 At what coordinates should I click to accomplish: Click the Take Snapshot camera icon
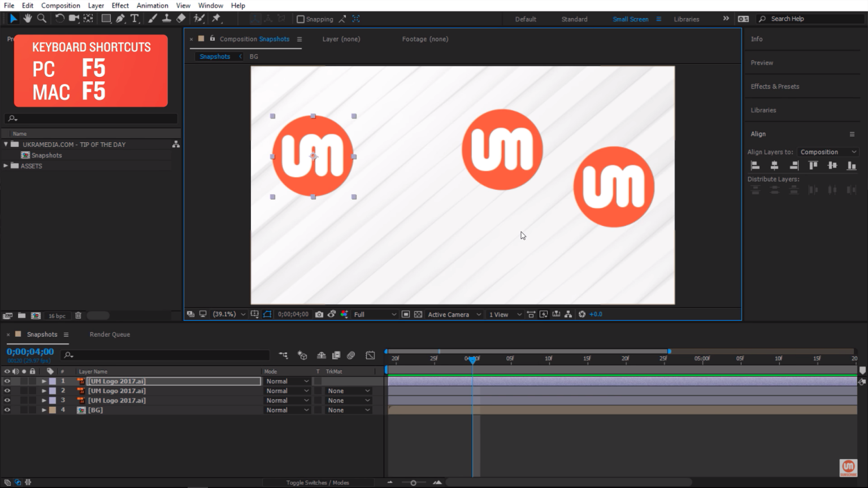[x=319, y=315]
